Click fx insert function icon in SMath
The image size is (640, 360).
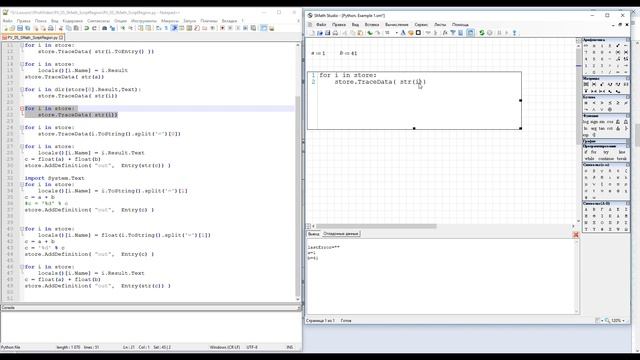444,33
